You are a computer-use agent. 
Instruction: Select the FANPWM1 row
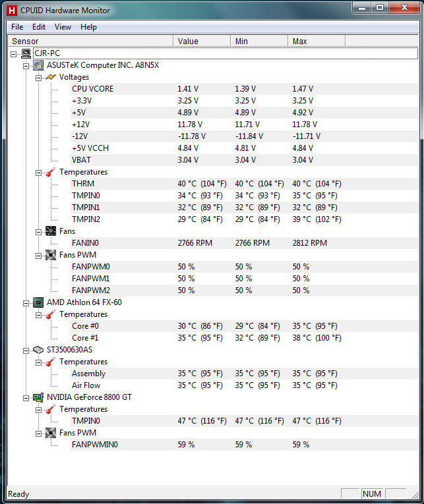(244, 279)
